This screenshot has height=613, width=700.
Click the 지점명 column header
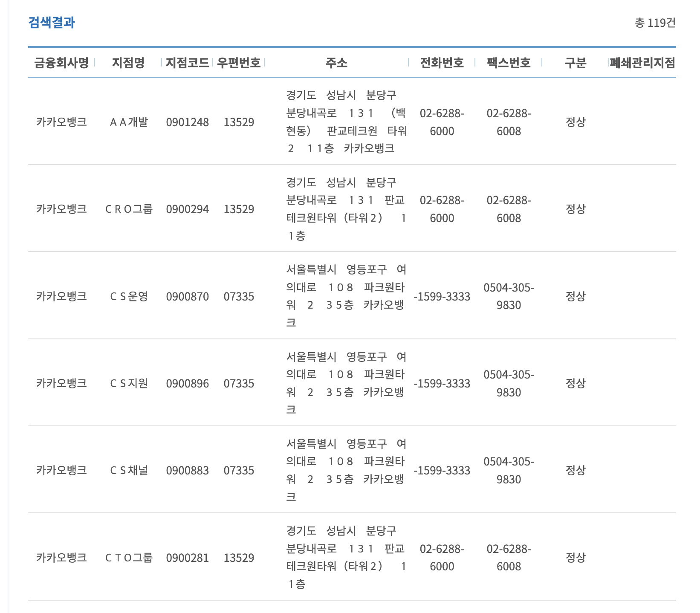tap(128, 63)
